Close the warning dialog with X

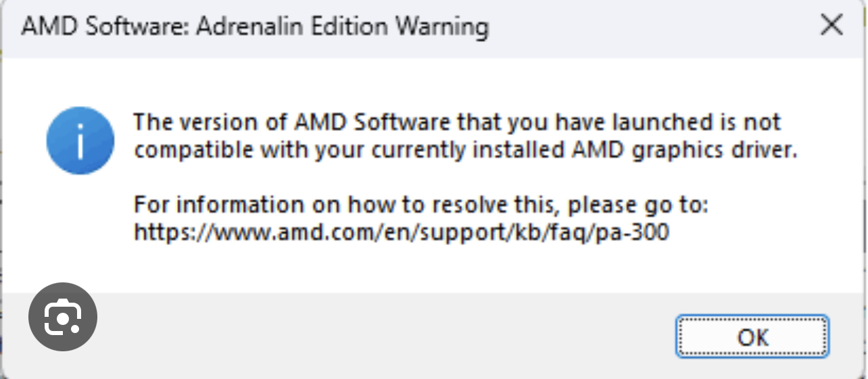(831, 26)
